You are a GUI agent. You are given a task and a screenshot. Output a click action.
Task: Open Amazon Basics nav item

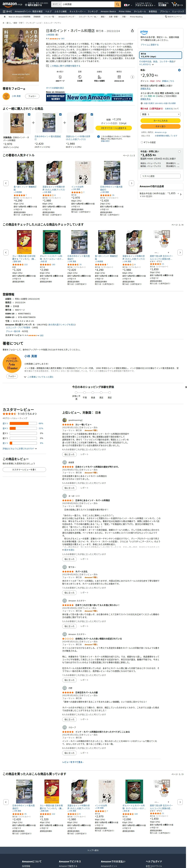108,11
